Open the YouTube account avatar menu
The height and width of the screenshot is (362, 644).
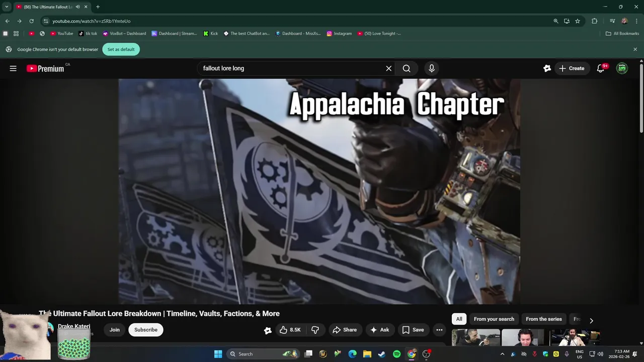tap(622, 68)
